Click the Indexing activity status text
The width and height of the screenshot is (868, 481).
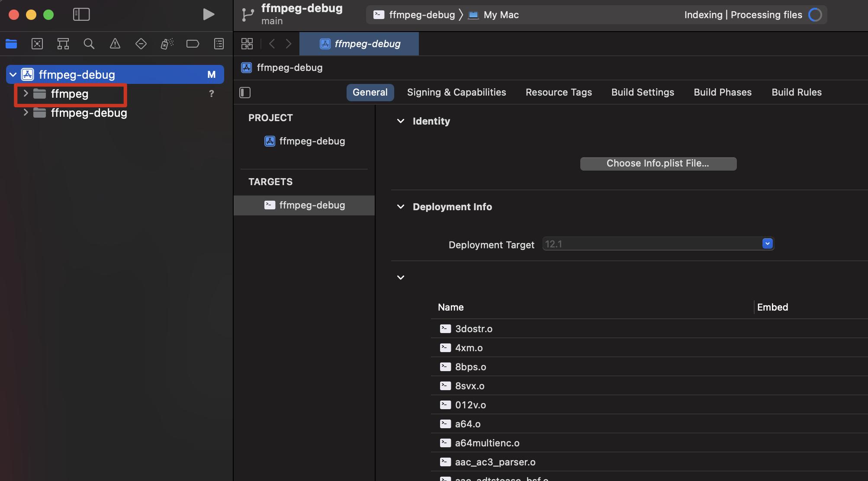pos(743,15)
